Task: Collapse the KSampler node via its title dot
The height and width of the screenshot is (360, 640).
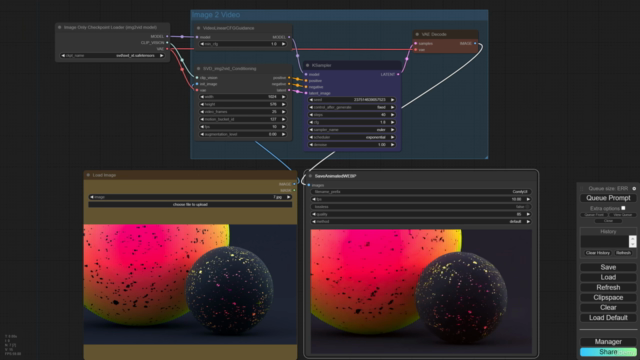Action: point(307,65)
